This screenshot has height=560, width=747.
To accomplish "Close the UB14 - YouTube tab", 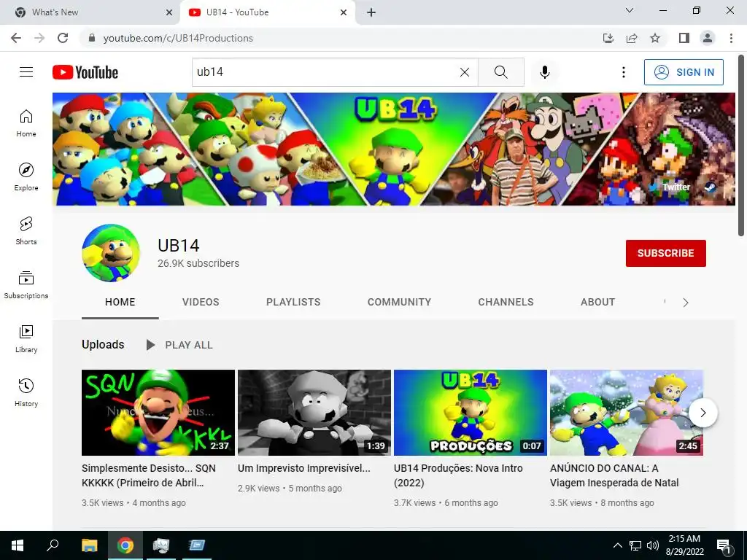I will click(x=344, y=12).
